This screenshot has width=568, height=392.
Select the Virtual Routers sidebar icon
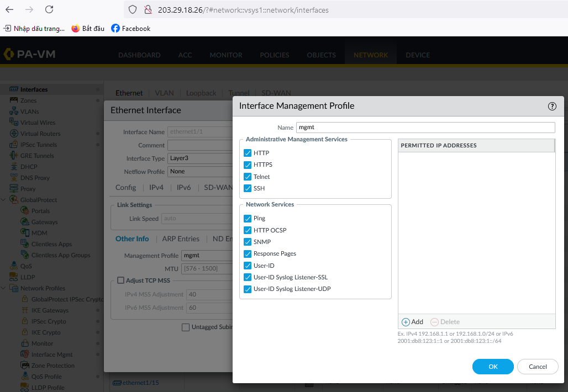14,134
